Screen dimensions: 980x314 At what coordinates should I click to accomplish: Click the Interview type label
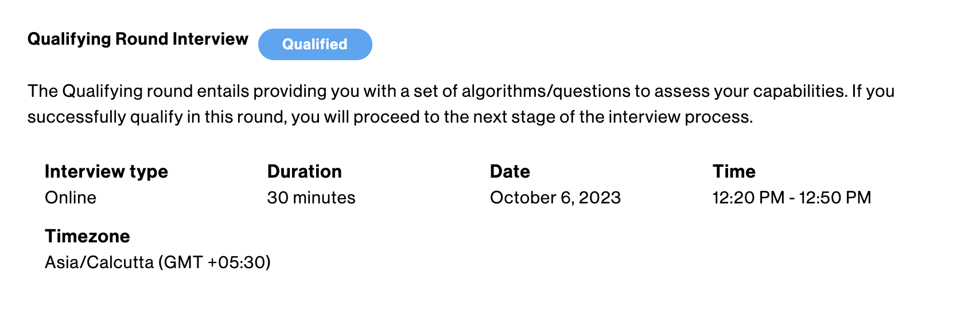106,171
